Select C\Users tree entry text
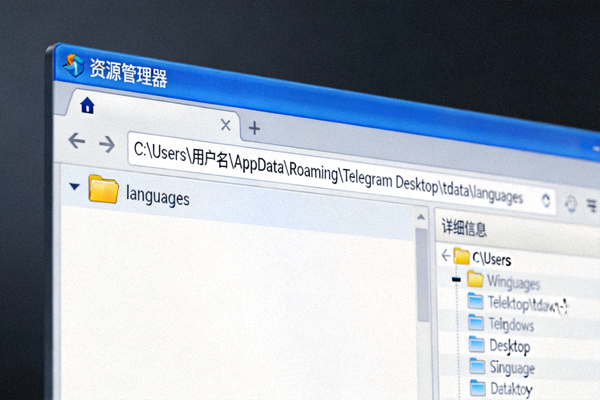The height and width of the screenshot is (400, 600). point(492,259)
